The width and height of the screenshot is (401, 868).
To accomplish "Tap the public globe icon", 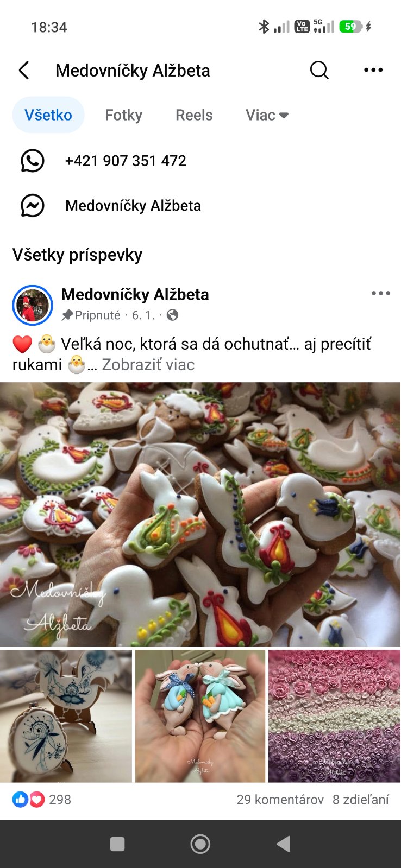I will point(172,315).
